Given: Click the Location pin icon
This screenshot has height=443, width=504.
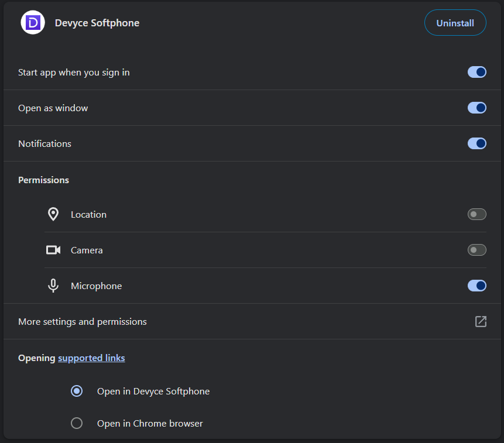Looking at the screenshot, I should (x=53, y=214).
